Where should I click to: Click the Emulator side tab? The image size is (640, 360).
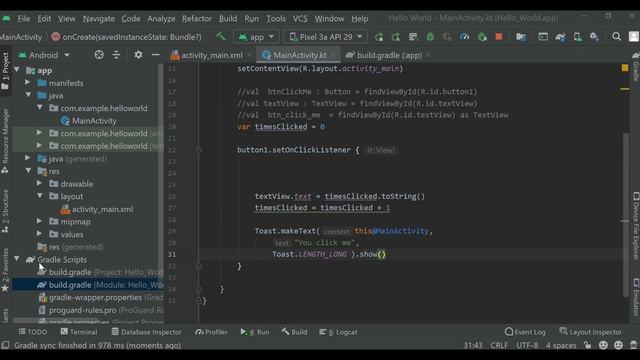coord(636,297)
